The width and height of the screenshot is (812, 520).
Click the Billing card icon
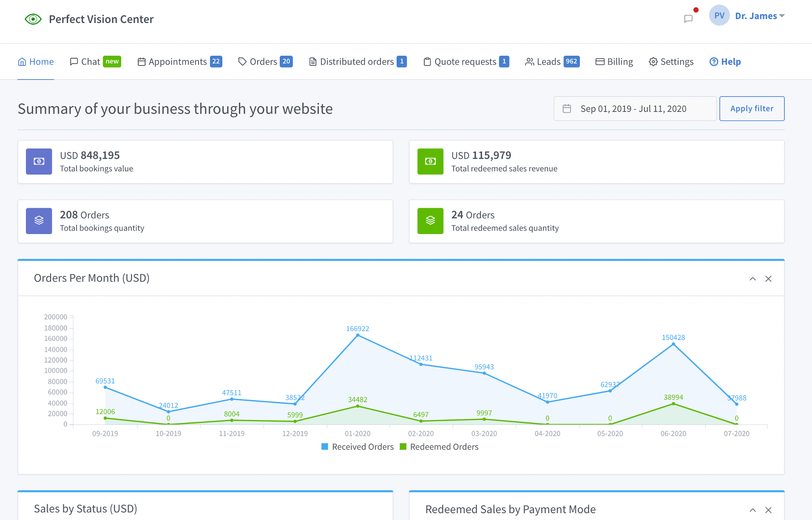tap(600, 62)
